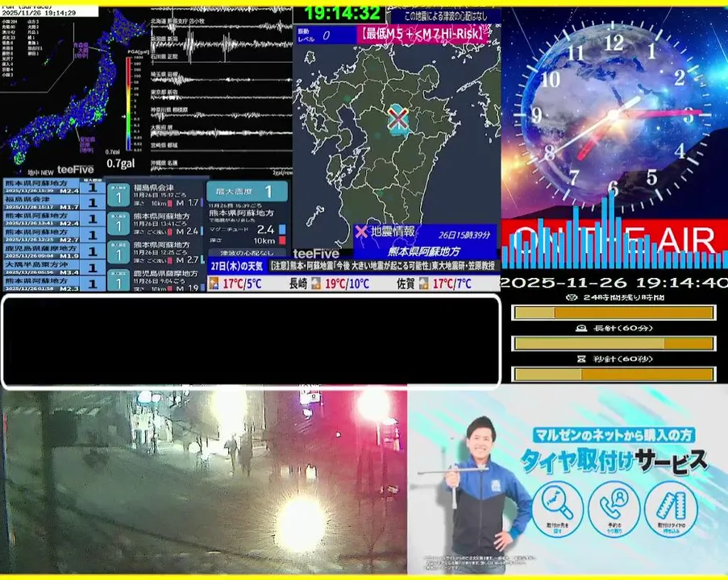The height and width of the screenshot is (580, 728).
Task: Click intensity 1 badge for 福島県会津 15:17 card
Action: pyautogui.click(x=119, y=195)
